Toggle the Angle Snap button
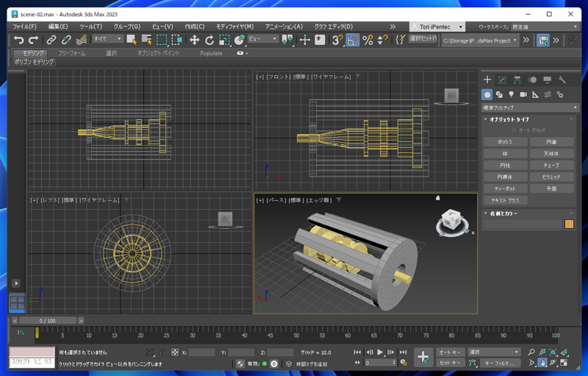This screenshot has height=376, width=588. (x=353, y=40)
